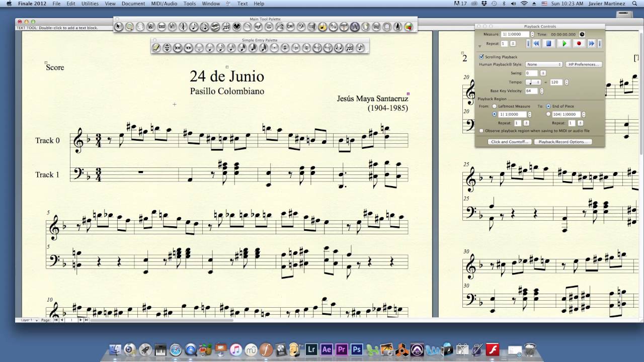Image resolution: width=644 pixels, height=362 pixels.
Task: Select the Eraser in Simple Entry Palette
Action: pyautogui.click(x=156, y=47)
